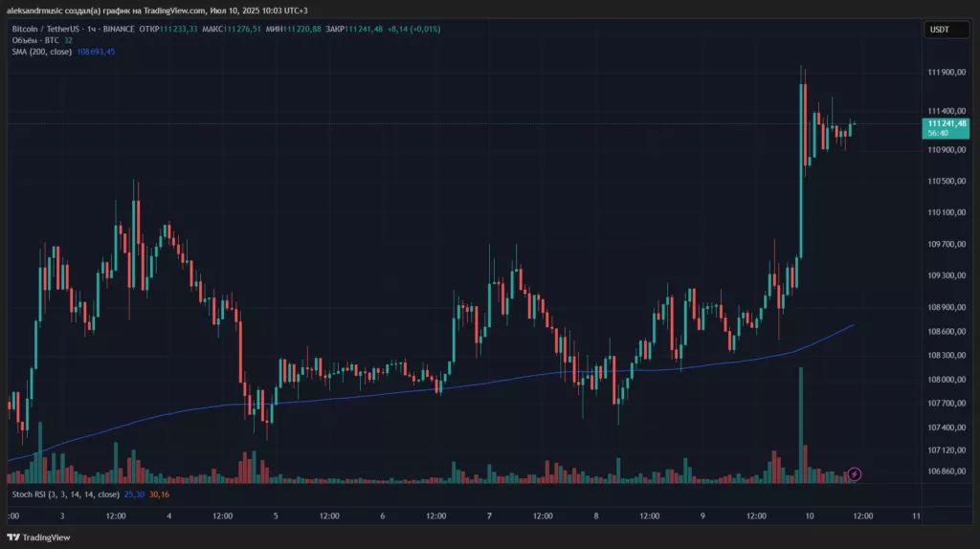Click the TradingView logo icon
Image resolution: width=980 pixels, height=549 pixels.
13,538
